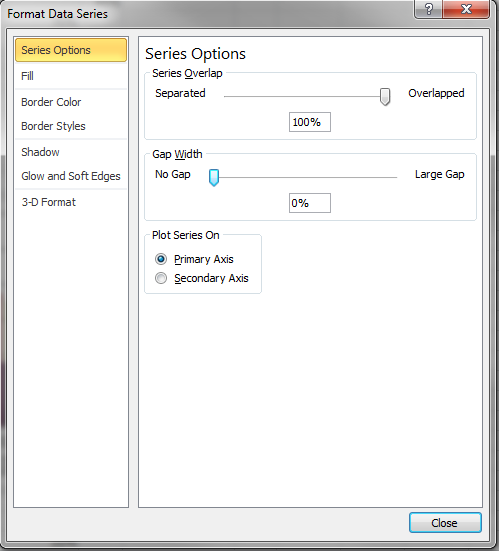Click the Gap Width percentage field
The width and height of the screenshot is (499, 551).
click(x=310, y=203)
